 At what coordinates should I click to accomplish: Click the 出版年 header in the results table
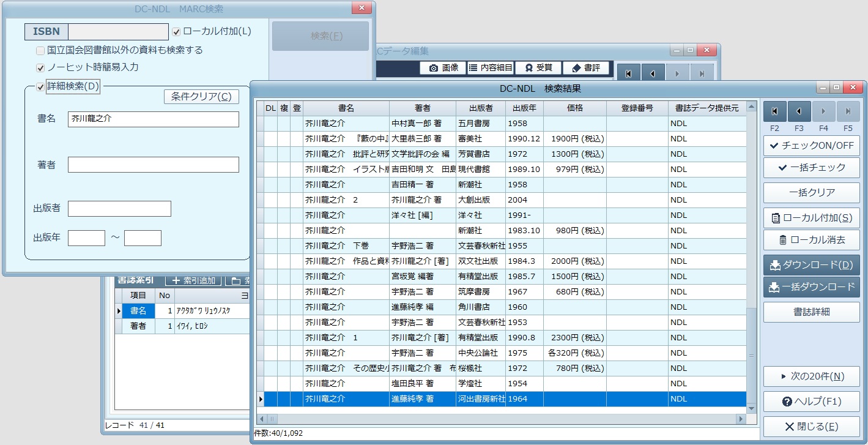pyautogui.click(x=524, y=108)
